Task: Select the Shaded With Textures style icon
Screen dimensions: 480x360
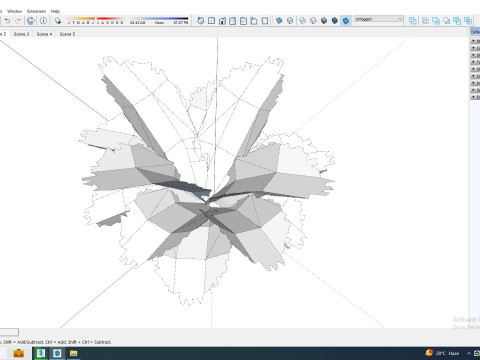Action: (x=335, y=21)
